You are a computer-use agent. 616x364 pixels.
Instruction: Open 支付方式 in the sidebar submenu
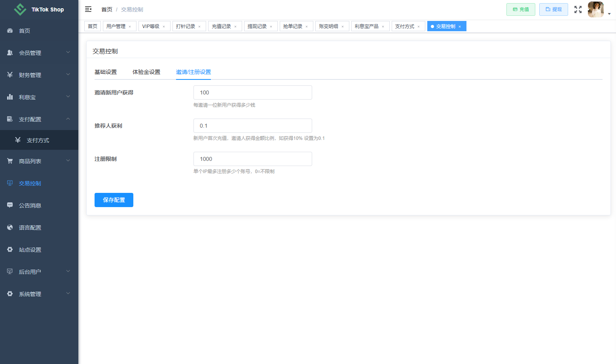coord(39,140)
